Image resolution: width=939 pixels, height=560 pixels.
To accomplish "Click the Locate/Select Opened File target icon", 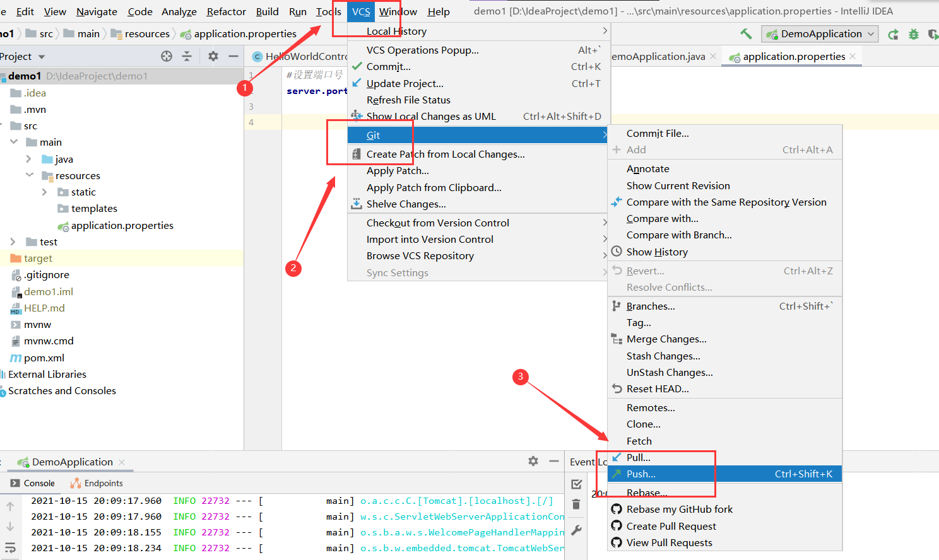I will click(x=167, y=56).
